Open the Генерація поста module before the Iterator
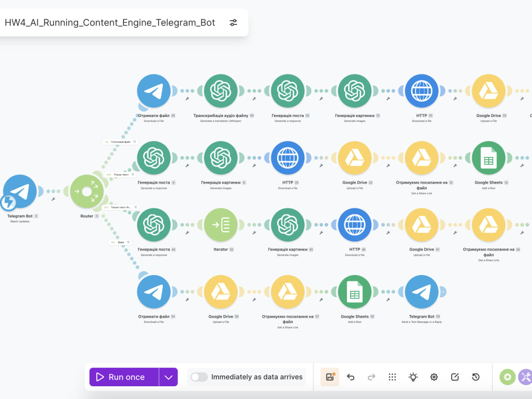 154,225
